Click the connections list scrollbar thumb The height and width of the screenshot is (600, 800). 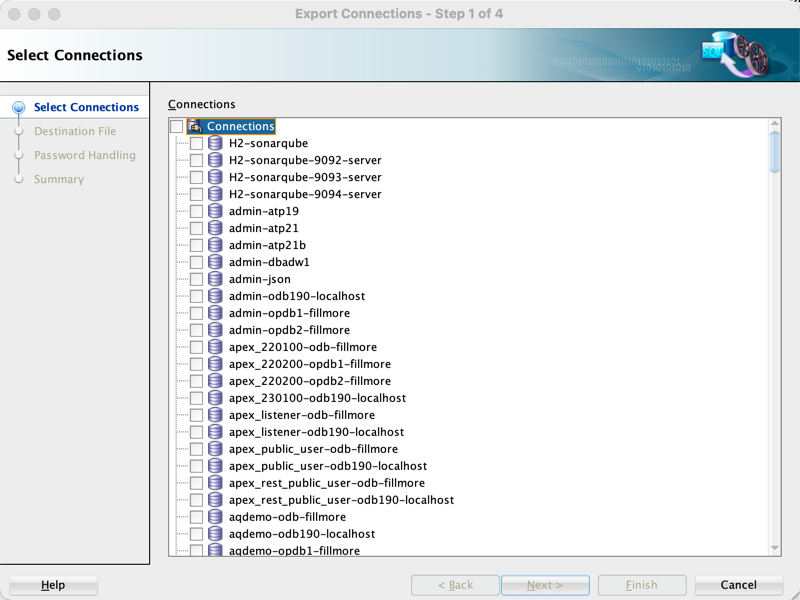(x=774, y=152)
